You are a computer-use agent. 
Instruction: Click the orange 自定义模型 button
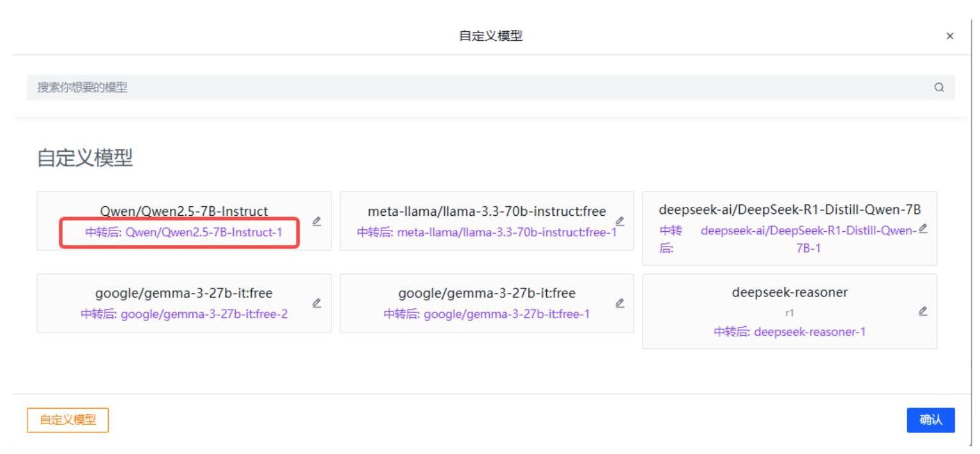(68, 420)
